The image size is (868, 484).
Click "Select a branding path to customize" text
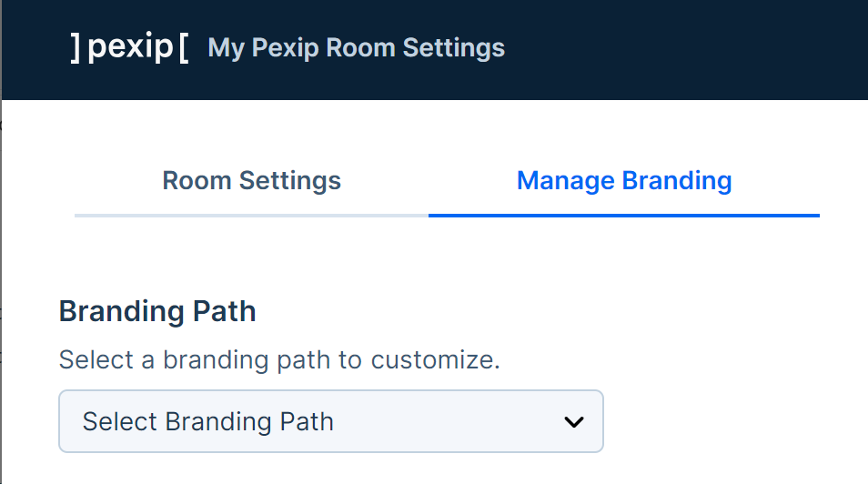pos(279,360)
